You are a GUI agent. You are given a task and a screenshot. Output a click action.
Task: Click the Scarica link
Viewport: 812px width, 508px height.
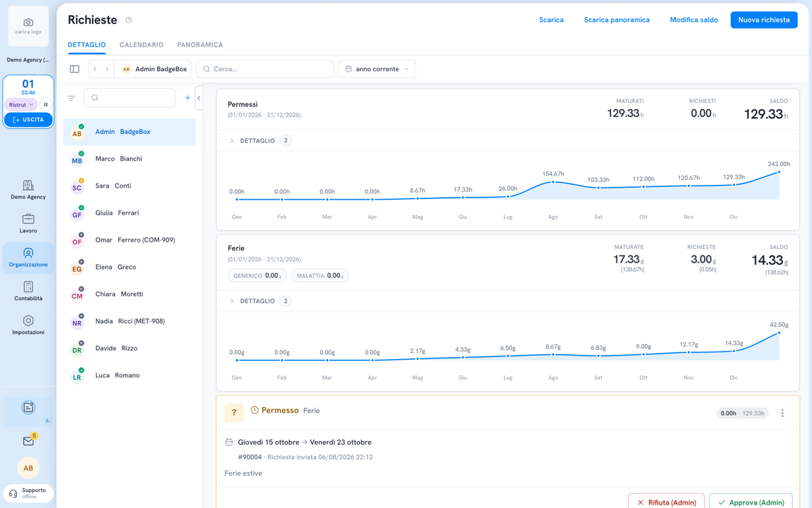coord(551,20)
